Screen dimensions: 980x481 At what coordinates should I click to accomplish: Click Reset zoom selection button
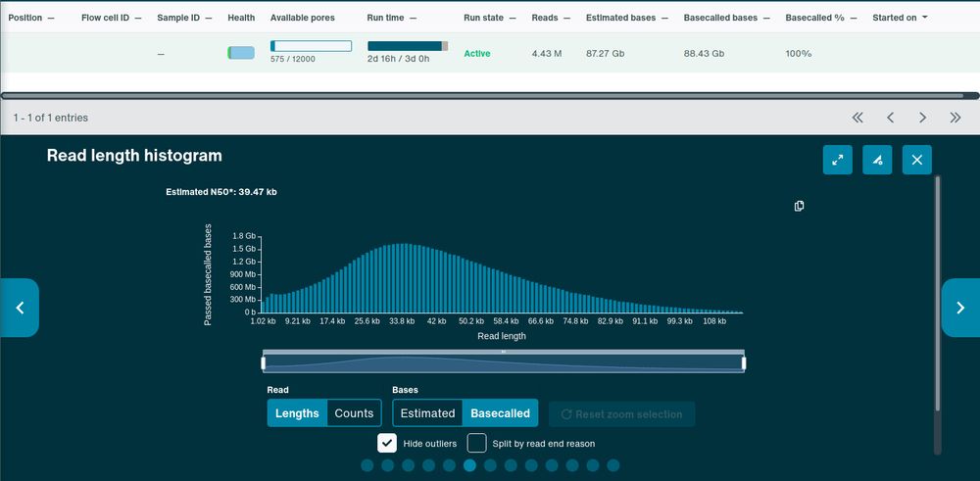tap(622, 414)
